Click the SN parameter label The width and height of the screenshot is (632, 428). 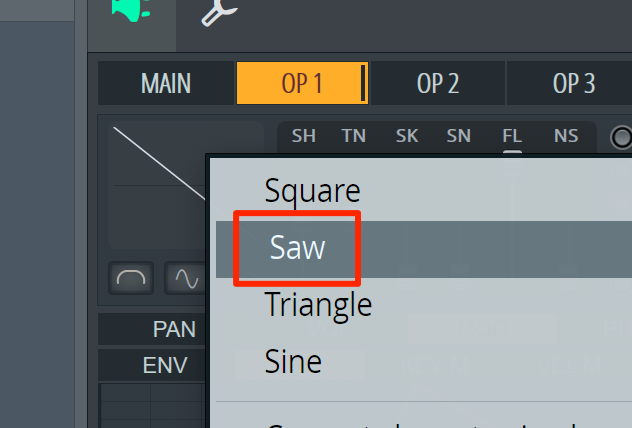click(459, 136)
